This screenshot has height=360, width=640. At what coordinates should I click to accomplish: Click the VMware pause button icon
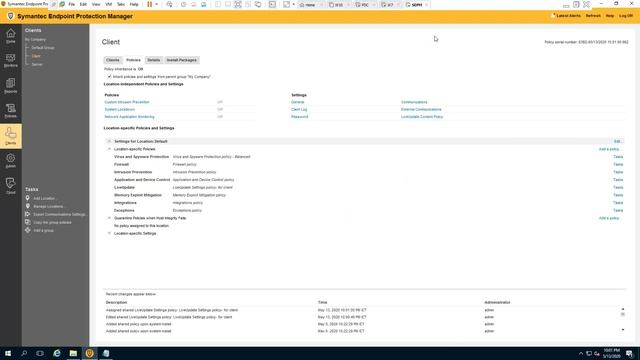tap(149, 4)
